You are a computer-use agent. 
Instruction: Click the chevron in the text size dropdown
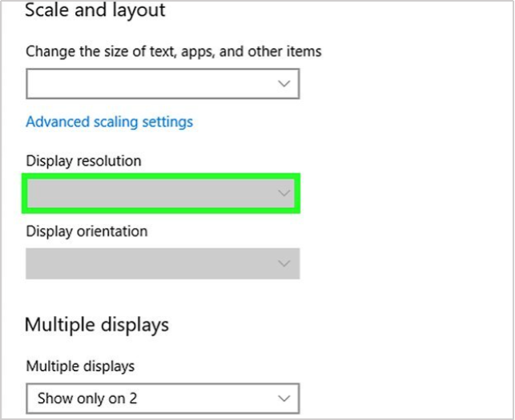[284, 83]
